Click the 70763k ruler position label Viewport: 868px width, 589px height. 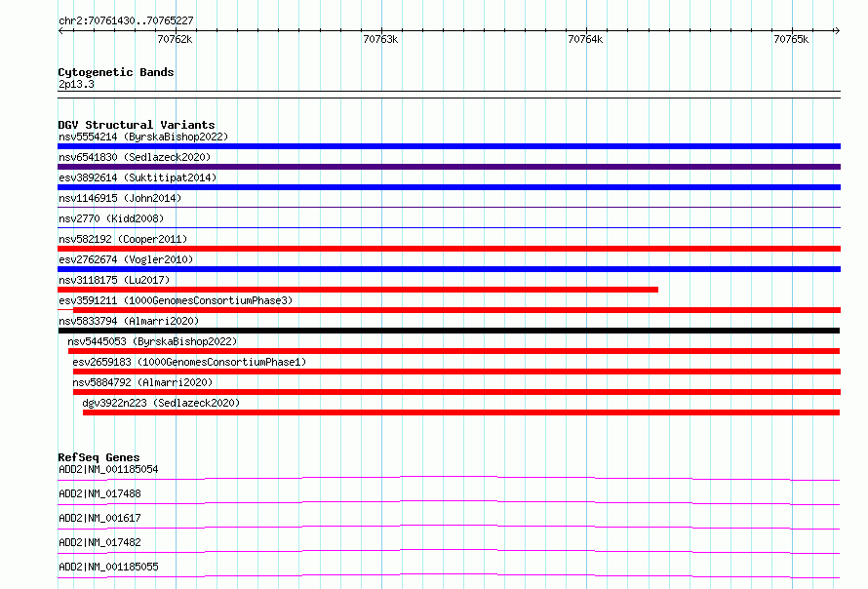(380, 39)
